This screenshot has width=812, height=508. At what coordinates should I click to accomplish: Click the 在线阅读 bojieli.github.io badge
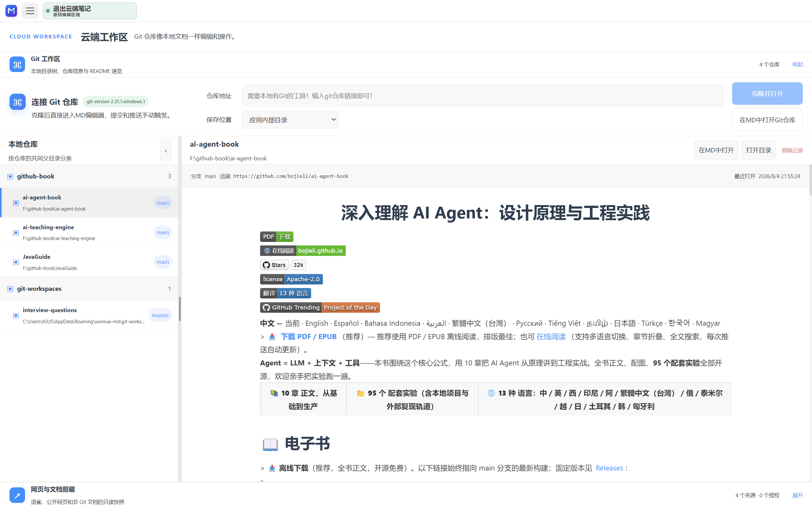[303, 251]
